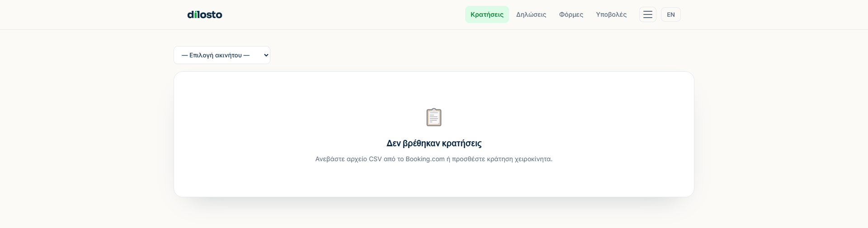The height and width of the screenshot is (228, 868).
Task: Switch to the Φόρμες tab
Action: pos(571,14)
